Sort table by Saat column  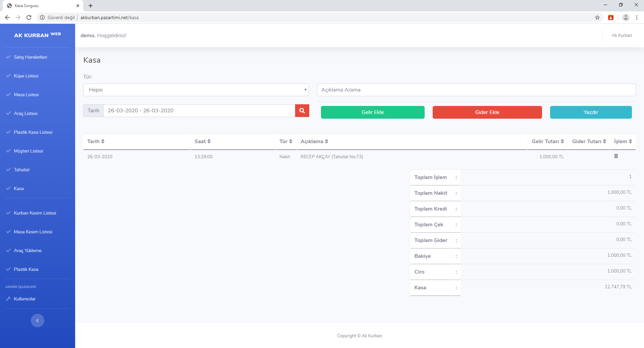(203, 141)
